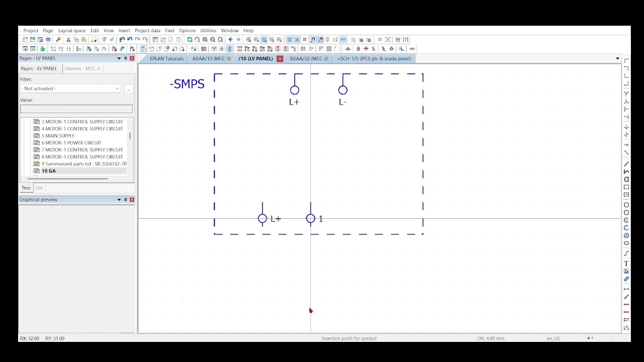The height and width of the screenshot is (362, 644).
Task: Switch to &EAA/13 (MCC-3) tab
Action: pyautogui.click(x=211, y=58)
